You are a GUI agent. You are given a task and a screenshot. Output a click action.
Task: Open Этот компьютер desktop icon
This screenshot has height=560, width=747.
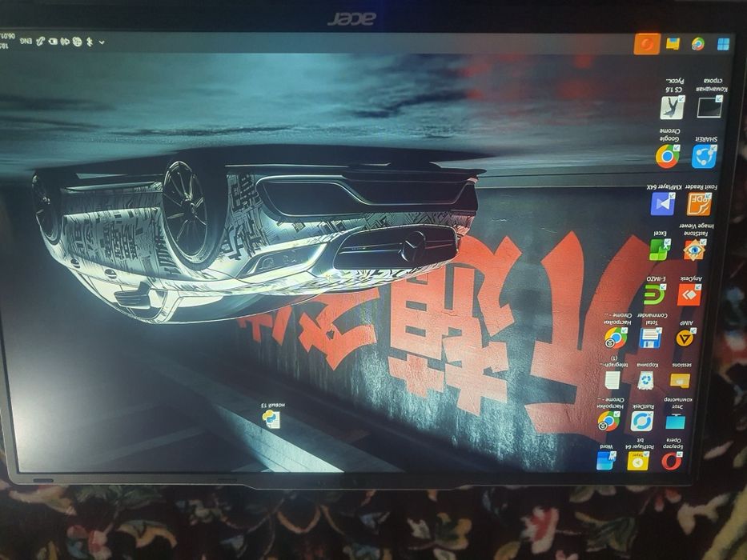pyautogui.click(x=676, y=422)
